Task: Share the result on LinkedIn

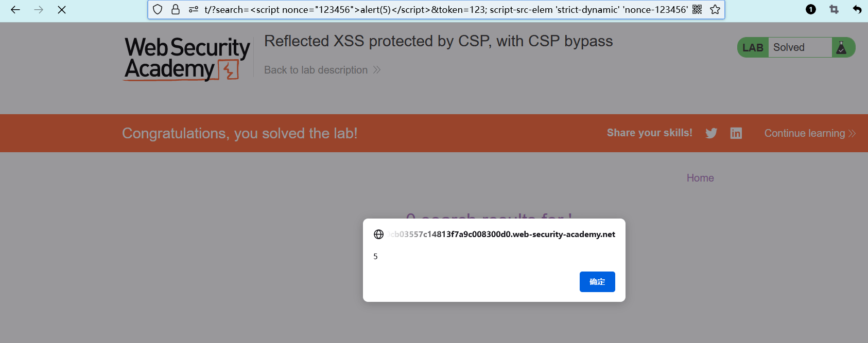Action: pos(736,133)
